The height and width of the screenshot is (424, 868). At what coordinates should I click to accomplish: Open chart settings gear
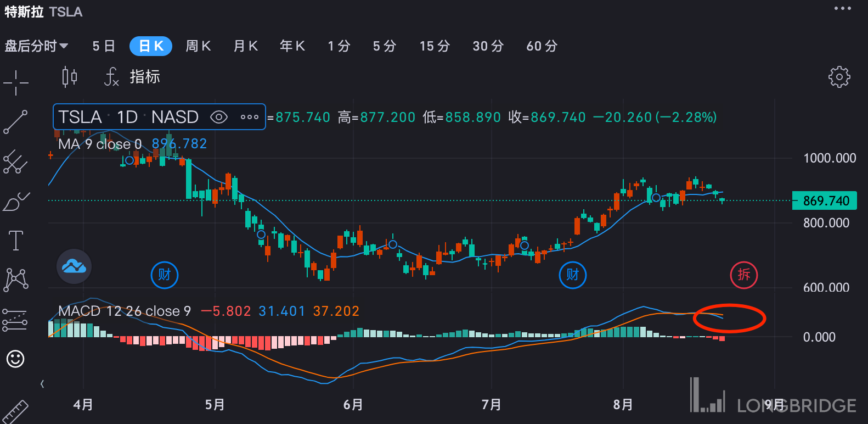tap(839, 77)
